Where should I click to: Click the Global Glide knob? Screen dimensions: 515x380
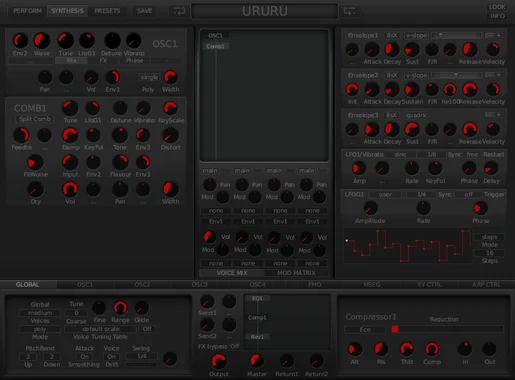(141, 308)
